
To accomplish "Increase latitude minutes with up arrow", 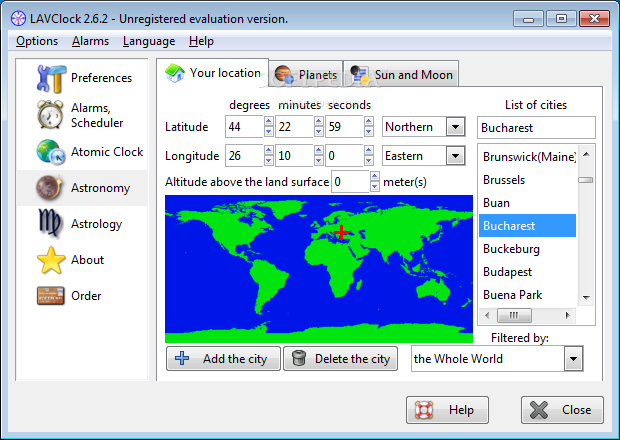I will tap(319, 121).
